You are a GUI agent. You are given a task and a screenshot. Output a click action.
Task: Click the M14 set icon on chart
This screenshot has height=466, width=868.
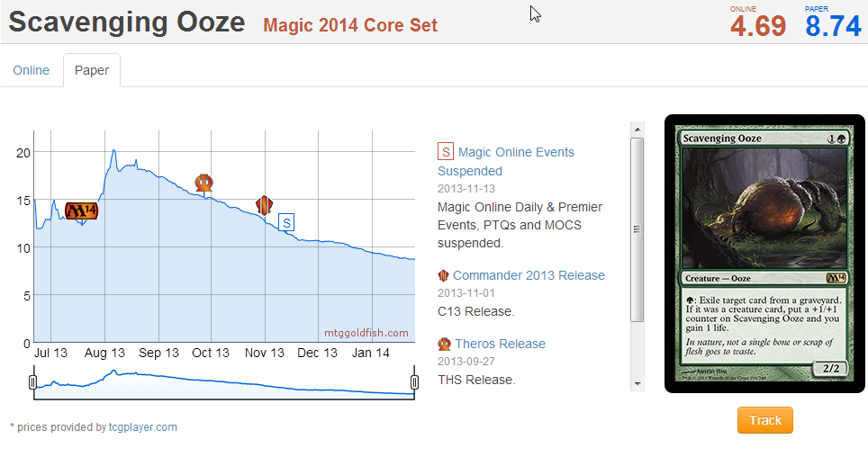81,211
